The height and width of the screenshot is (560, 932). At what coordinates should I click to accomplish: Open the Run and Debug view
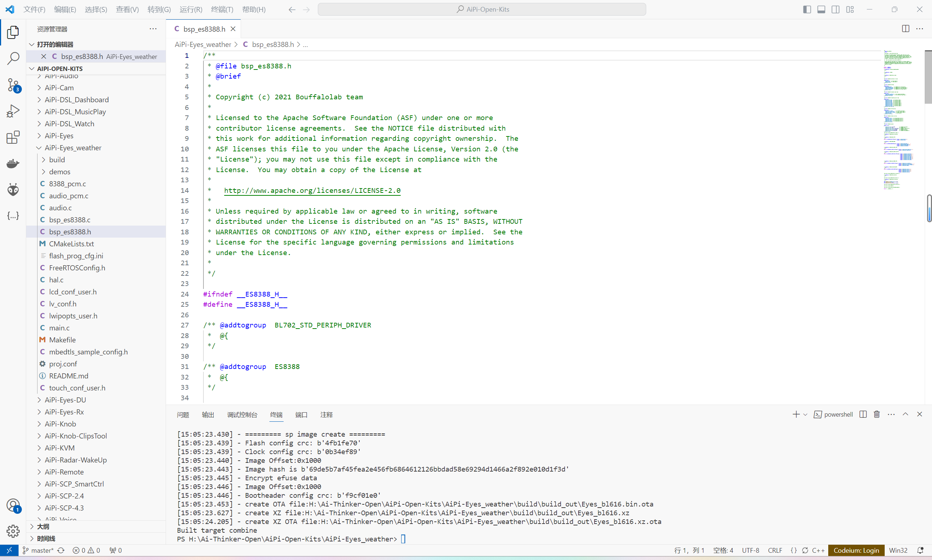tap(13, 111)
